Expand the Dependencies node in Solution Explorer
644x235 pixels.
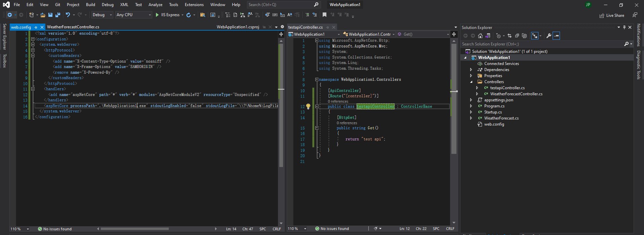click(471, 70)
